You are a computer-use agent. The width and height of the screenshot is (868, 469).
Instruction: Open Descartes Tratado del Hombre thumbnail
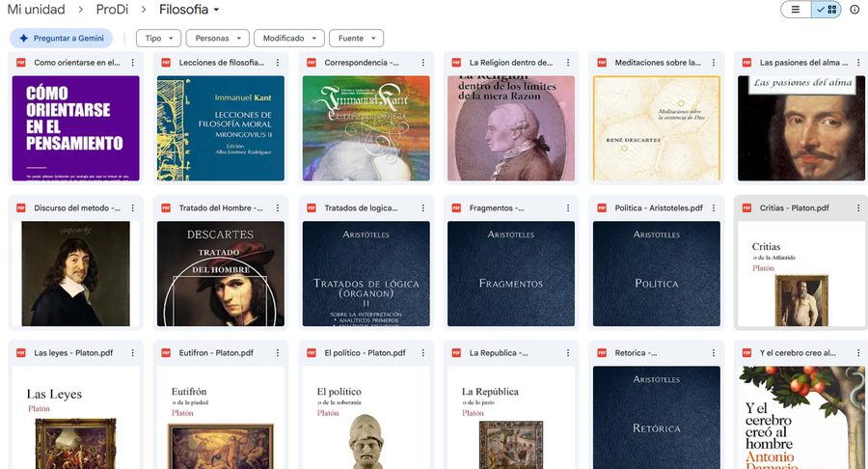pos(221,273)
